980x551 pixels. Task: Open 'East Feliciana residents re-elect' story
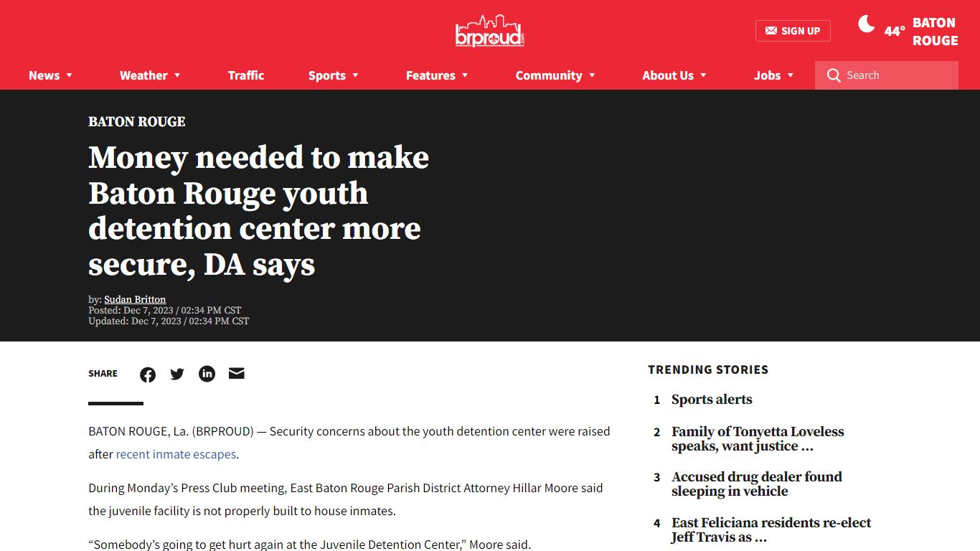coord(771,530)
